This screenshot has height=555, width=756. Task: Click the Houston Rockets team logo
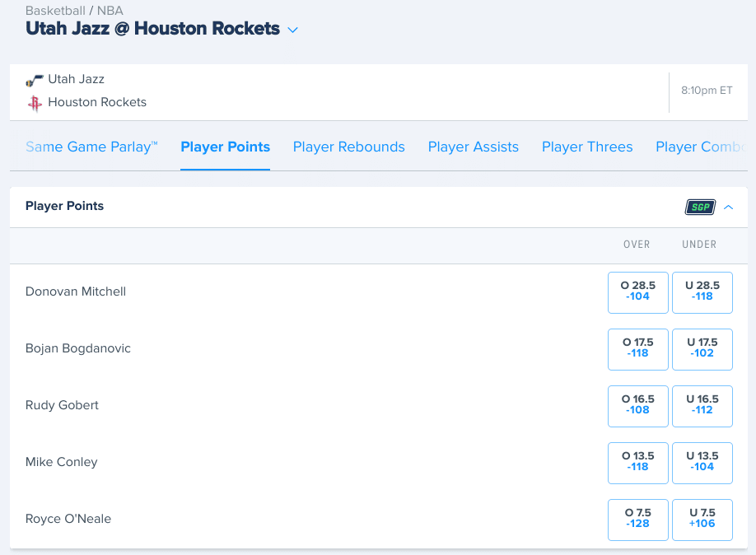[x=35, y=103]
